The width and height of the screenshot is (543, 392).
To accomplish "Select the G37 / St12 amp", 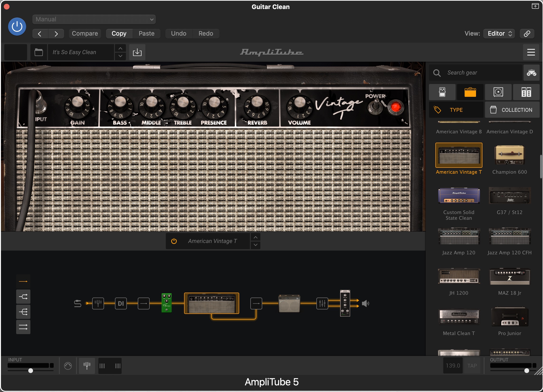I will coord(510,196).
